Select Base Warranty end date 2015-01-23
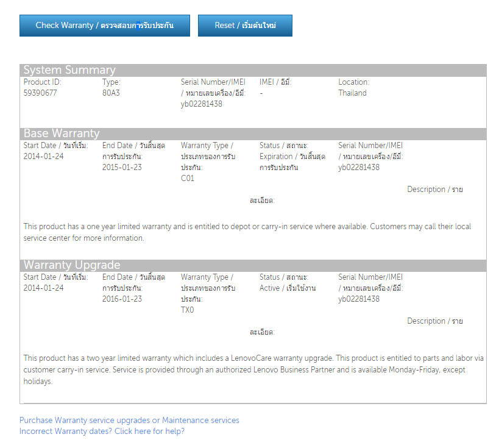Image resolution: width=499 pixels, height=448 pixels. (x=122, y=168)
